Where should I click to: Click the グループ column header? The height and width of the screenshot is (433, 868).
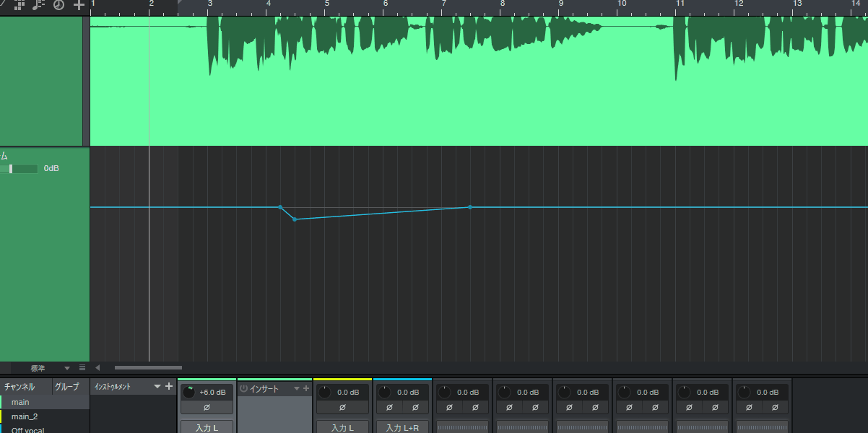point(69,387)
